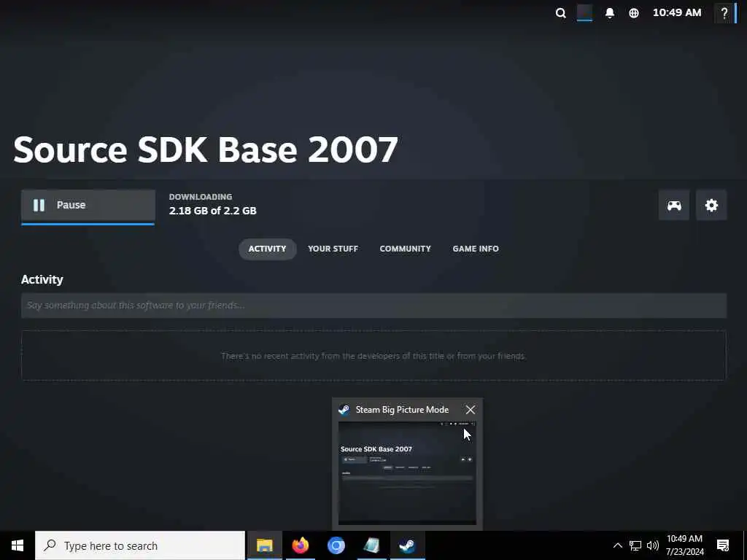Click the 'Say something about this software' field

pyautogui.click(x=373, y=306)
